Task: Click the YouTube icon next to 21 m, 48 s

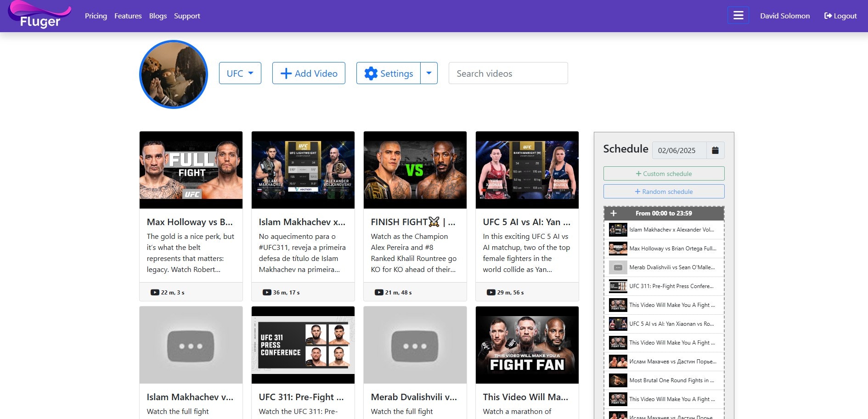Action: point(379,292)
